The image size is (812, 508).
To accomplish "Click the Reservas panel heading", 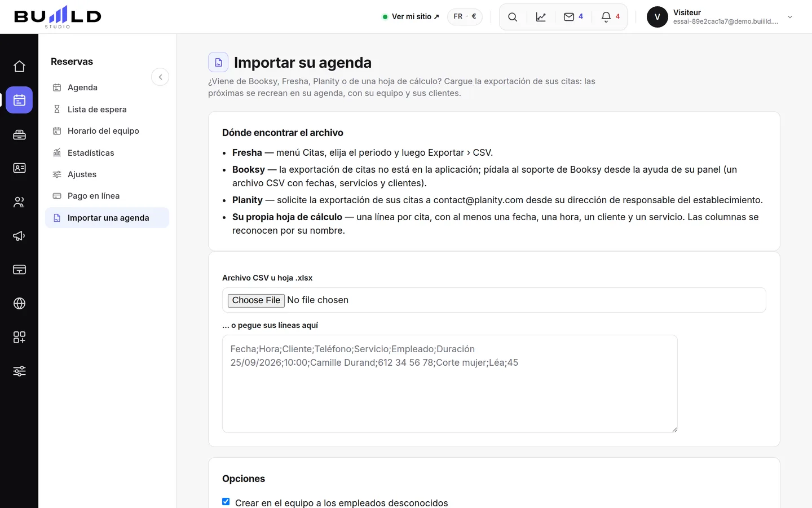I will (x=72, y=62).
